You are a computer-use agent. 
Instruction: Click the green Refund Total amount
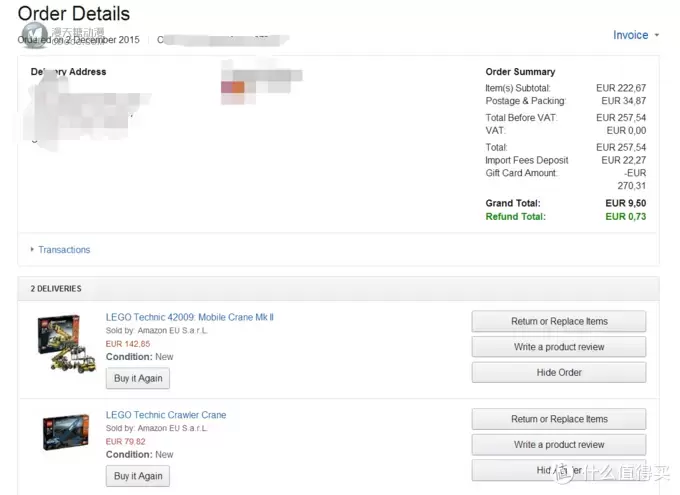[625, 216]
